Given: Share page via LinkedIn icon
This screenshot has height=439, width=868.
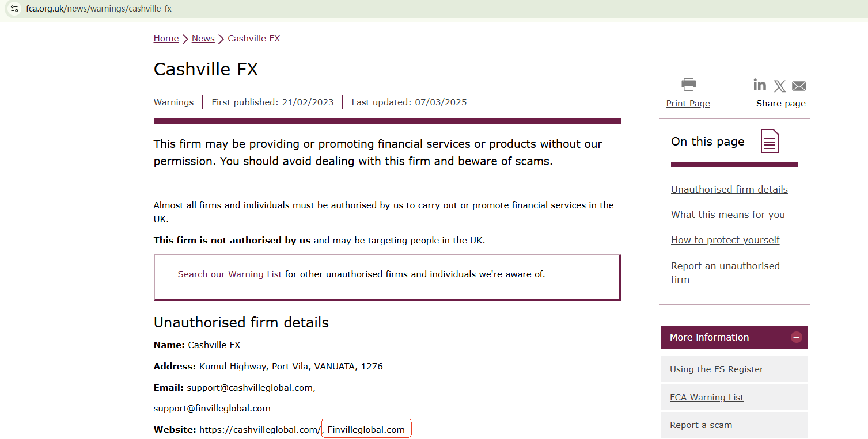Looking at the screenshot, I should [760, 85].
